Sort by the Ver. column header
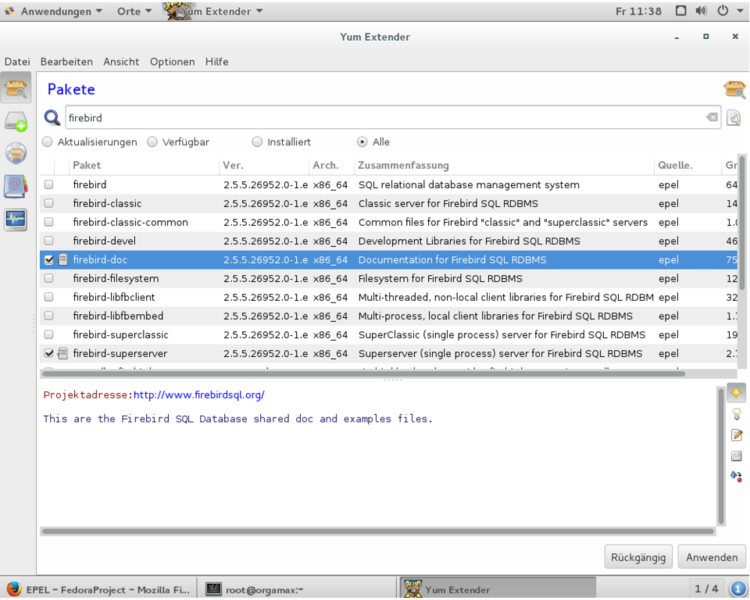 pyautogui.click(x=264, y=166)
